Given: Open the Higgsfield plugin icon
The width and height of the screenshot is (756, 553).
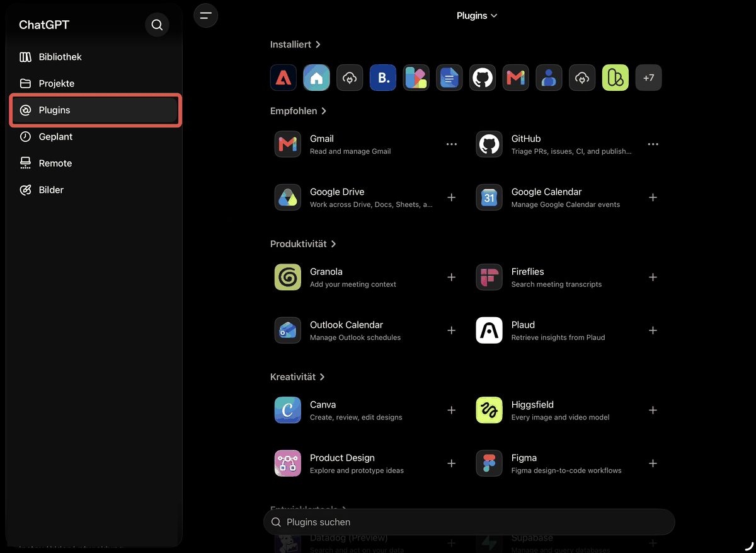Looking at the screenshot, I should pyautogui.click(x=489, y=410).
